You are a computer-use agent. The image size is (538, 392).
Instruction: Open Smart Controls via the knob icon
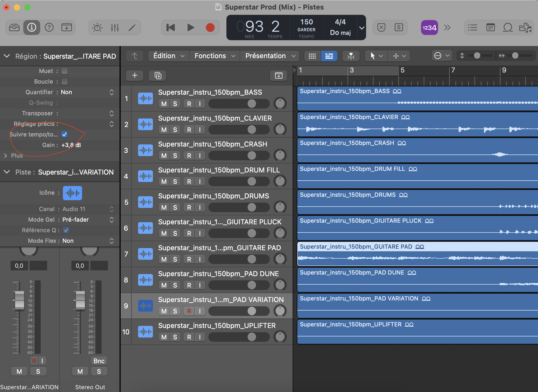click(x=97, y=28)
